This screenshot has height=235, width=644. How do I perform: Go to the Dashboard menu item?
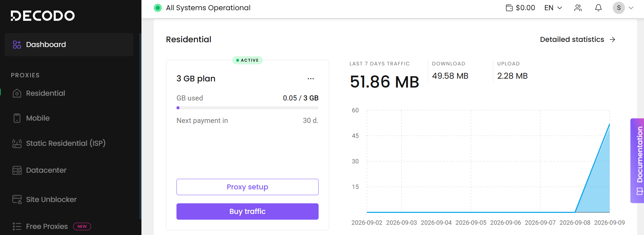pos(69,45)
